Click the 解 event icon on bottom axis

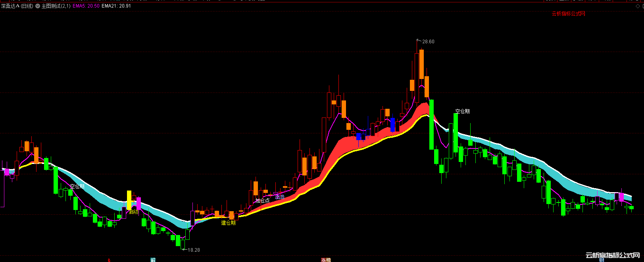pyautogui.click(x=153, y=260)
